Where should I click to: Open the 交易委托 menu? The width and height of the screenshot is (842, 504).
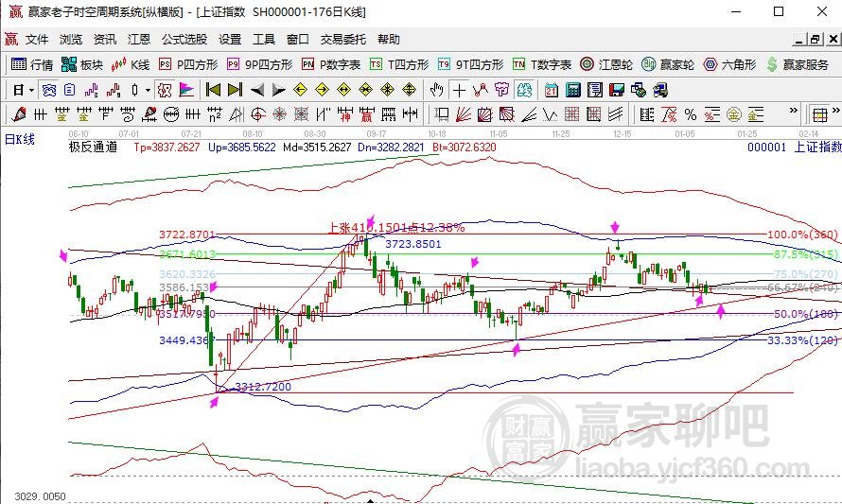point(343,39)
